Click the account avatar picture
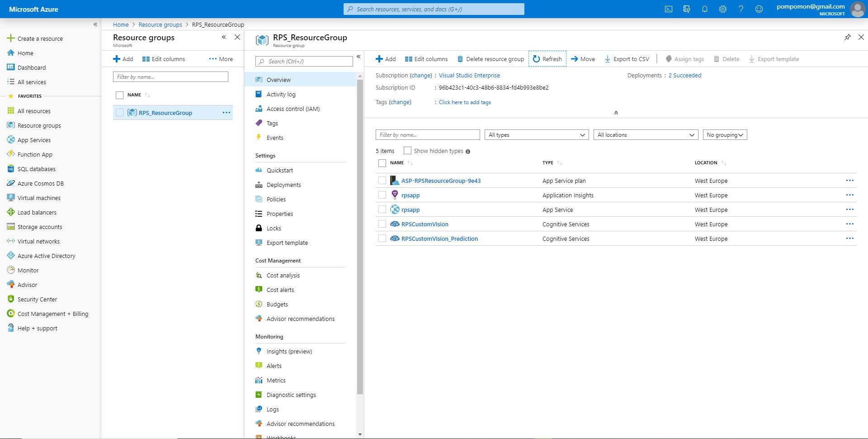The height and width of the screenshot is (439, 868). [x=858, y=9]
